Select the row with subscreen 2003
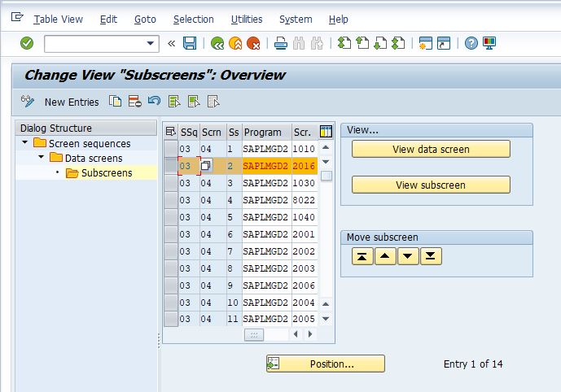The width and height of the screenshot is (561, 392). coord(171,268)
